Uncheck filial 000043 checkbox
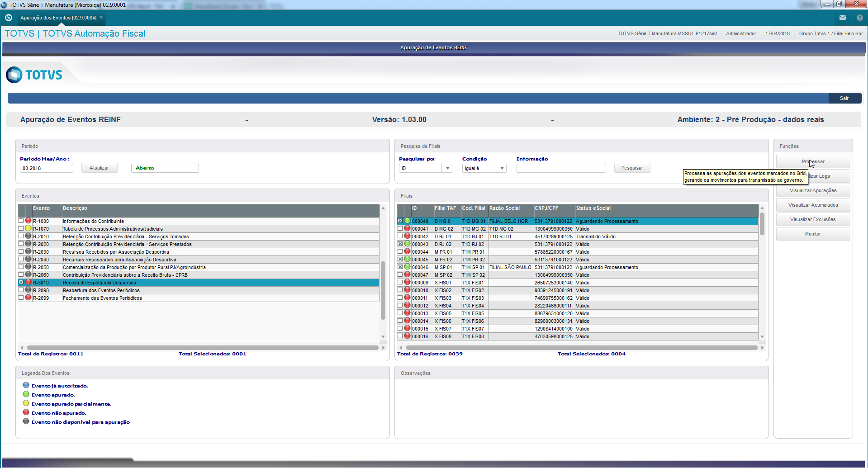Image resolution: width=868 pixels, height=468 pixels. pyautogui.click(x=400, y=244)
